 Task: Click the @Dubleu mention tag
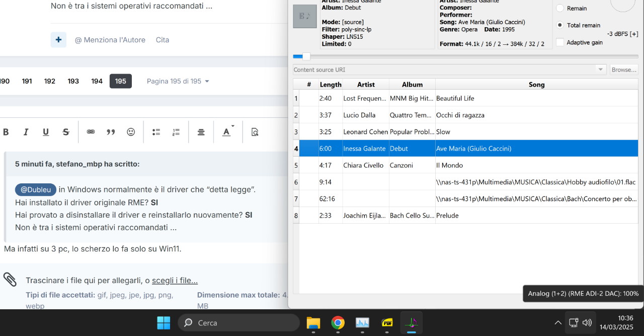pyautogui.click(x=35, y=189)
